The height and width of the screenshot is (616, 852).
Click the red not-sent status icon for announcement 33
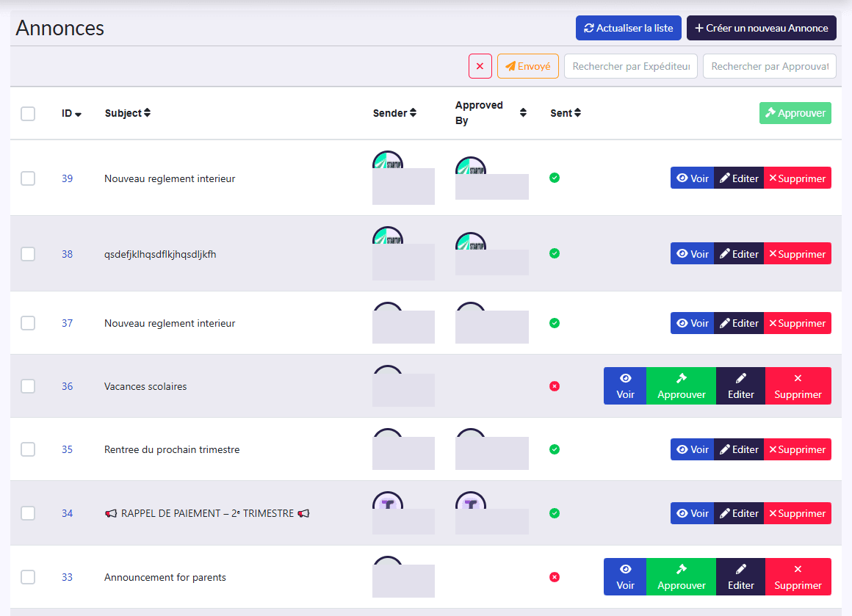pyautogui.click(x=555, y=577)
